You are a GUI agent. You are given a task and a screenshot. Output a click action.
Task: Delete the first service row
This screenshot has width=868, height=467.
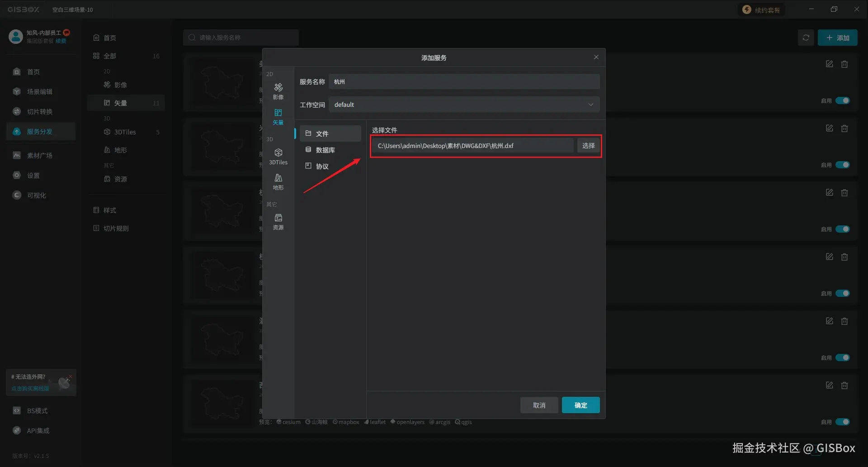click(x=844, y=64)
